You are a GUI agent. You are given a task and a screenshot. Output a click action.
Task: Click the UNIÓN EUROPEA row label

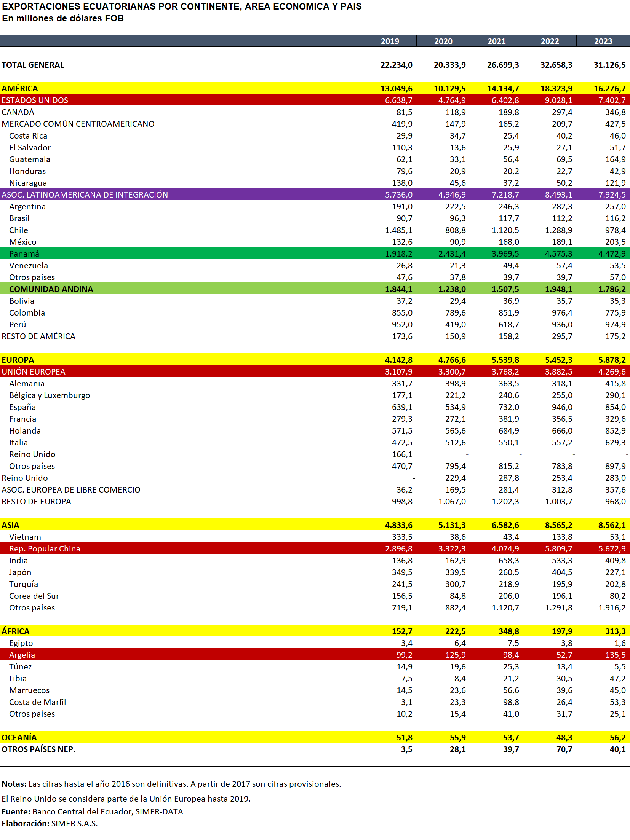[x=34, y=372]
